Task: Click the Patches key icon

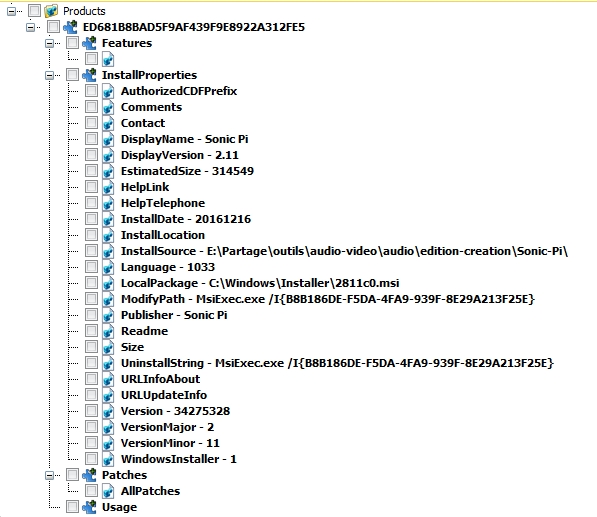Action: [89, 475]
